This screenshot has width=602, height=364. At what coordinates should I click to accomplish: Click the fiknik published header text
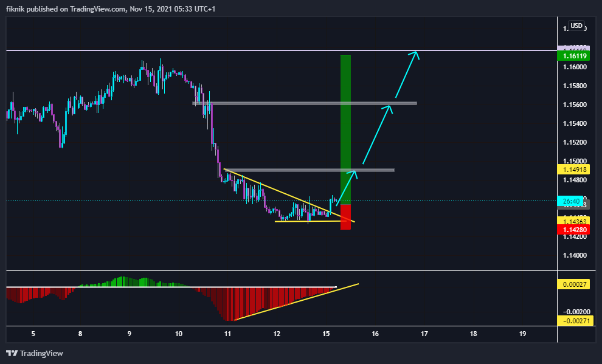tap(111, 9)
